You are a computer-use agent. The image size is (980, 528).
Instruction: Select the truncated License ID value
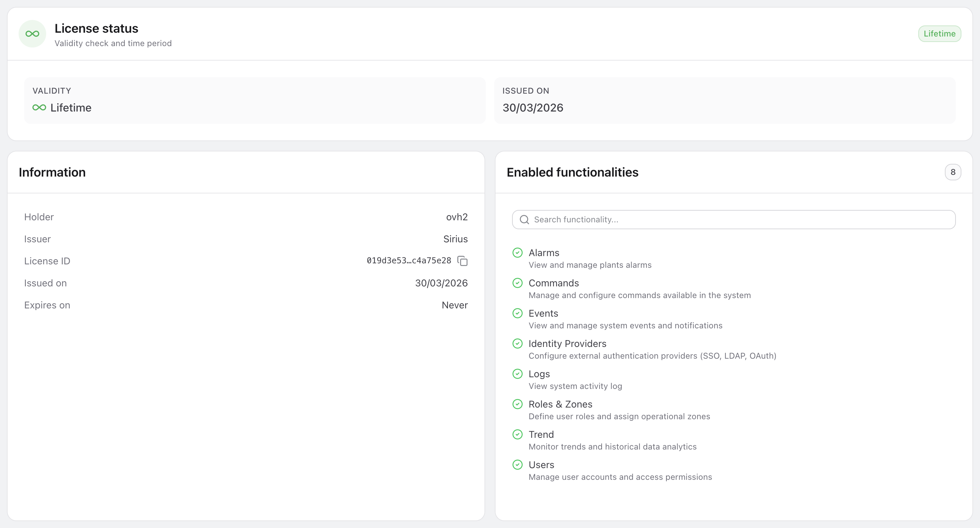pos(409,261)
